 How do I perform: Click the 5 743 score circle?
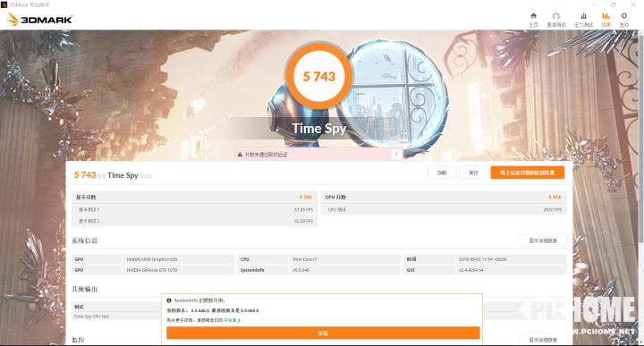(319, 76)
